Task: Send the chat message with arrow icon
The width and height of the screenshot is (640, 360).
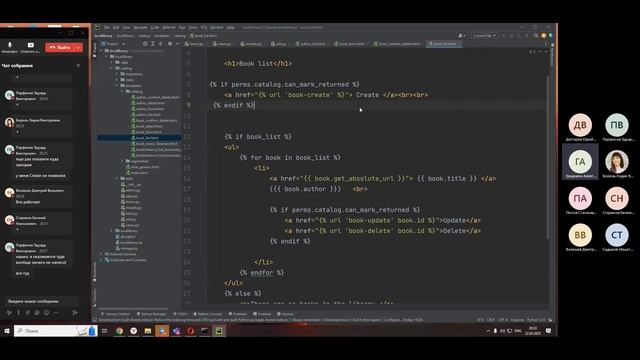Action: click(x=75, y=312)
